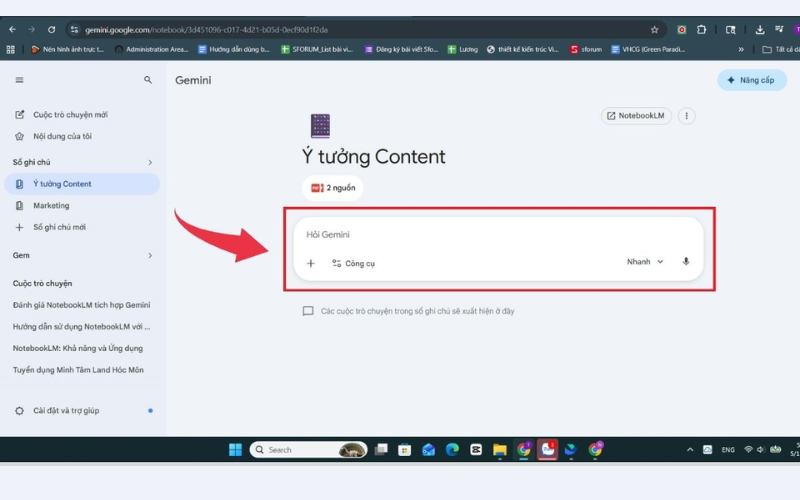800x500 pixels.
Task: Open Task View on taskbar
Action: (x=381, y=449)
